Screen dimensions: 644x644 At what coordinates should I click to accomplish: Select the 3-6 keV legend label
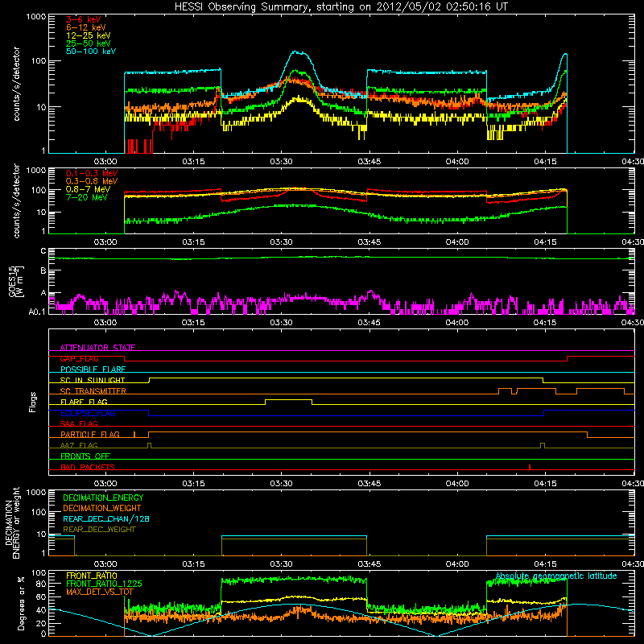tap(84, 19)
